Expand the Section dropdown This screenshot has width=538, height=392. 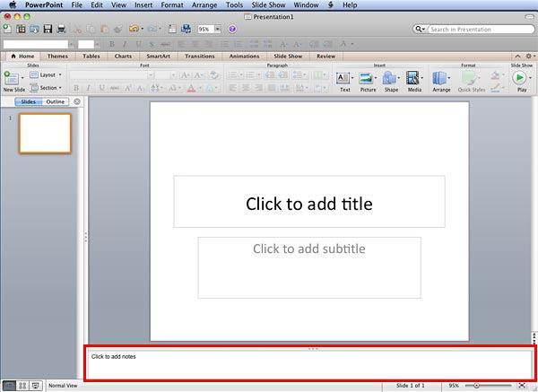click(x=48, y=88)
